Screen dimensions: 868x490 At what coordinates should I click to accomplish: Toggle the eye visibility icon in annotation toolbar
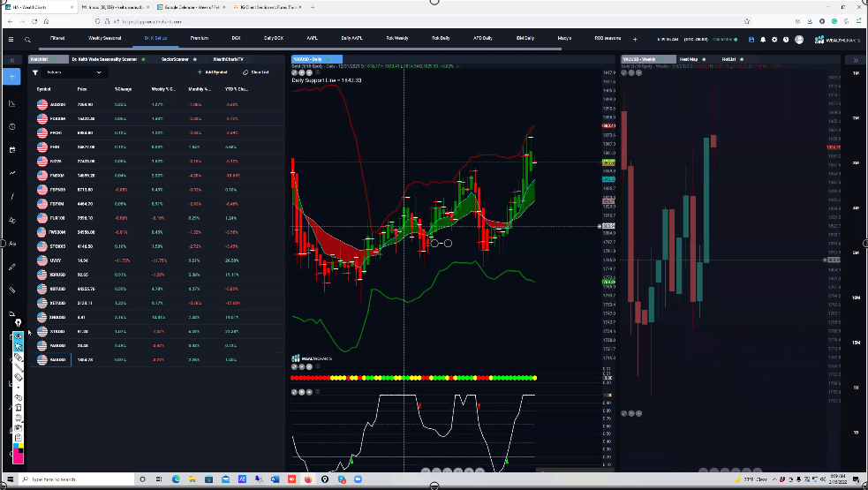pos(19,336)
